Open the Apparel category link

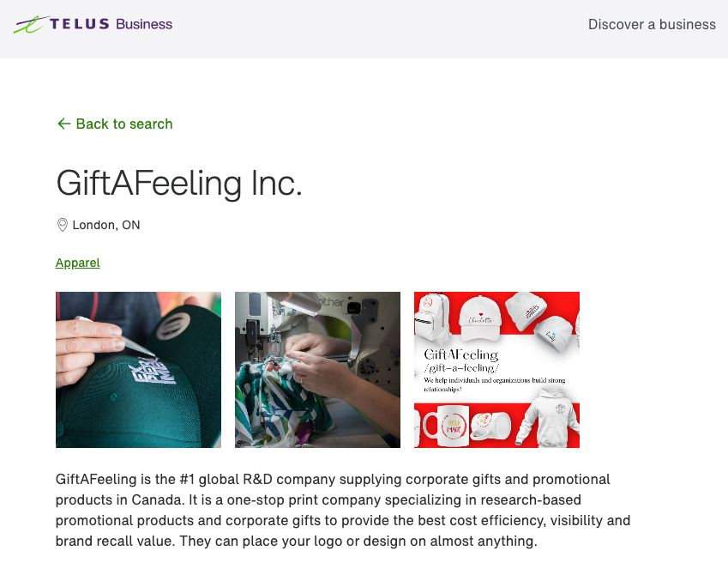pyautogui.click(x=77, y=263)
